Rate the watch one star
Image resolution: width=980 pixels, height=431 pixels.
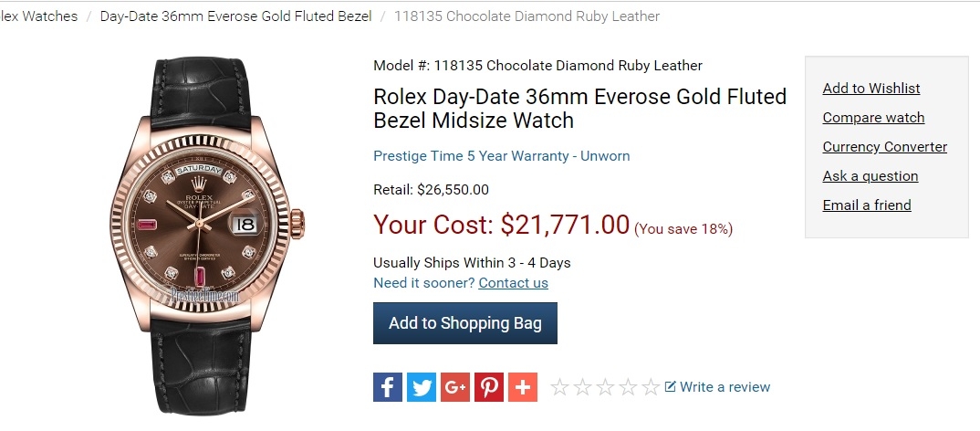pyautogui.click(x=559, y=387)
